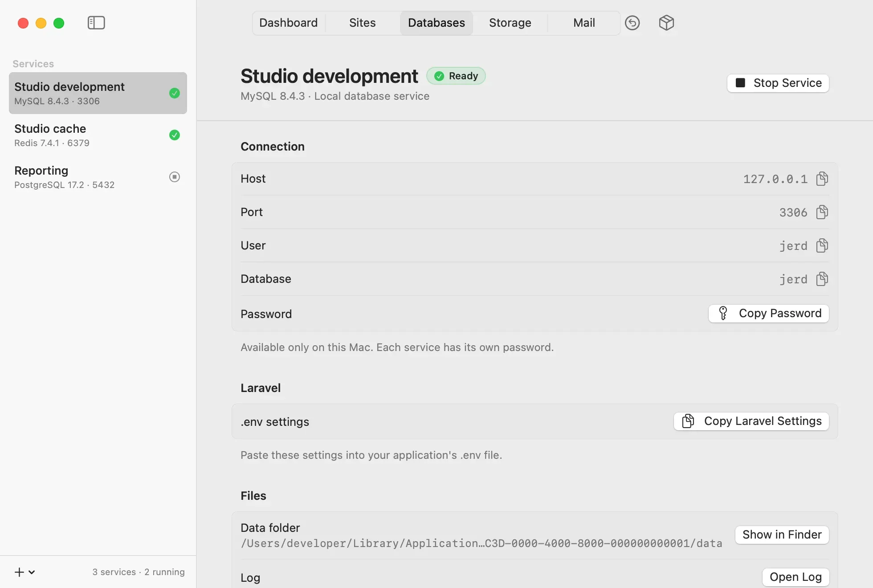
Task: Click the Studio cache running status icon
Action: tap(175, 135)
